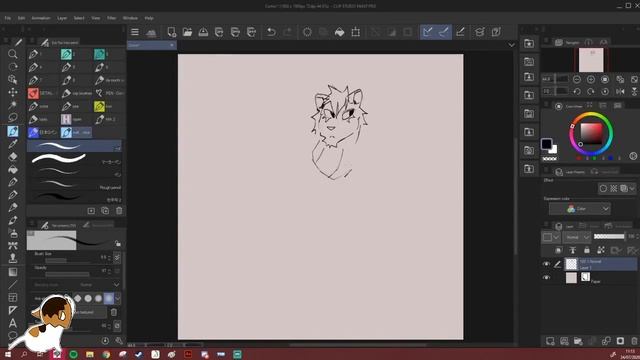Toggle Snap to Ruler on the command bar

(x=427, y=32)
